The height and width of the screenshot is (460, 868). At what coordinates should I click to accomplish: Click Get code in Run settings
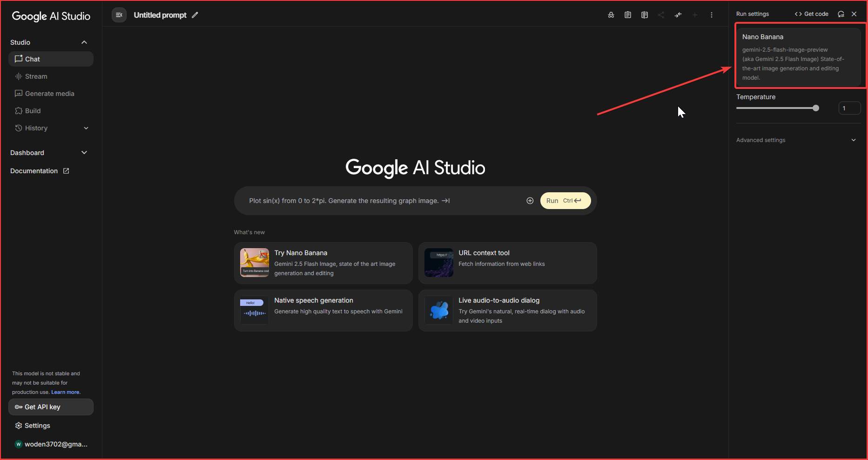pyautogui.click(x=812, y=14)
